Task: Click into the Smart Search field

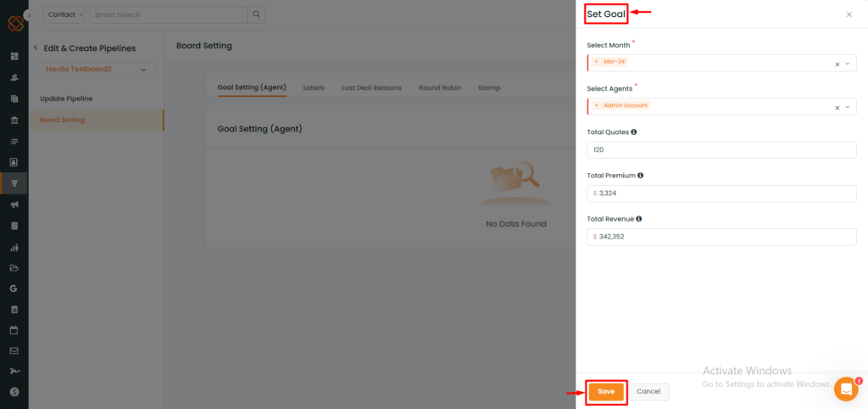Action: pos(169,14)
